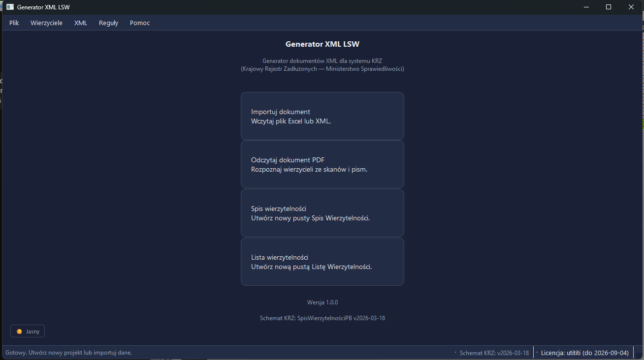Click the Gotowy status bar message
The width and height of the screenshot is (644, 360).
69,353
